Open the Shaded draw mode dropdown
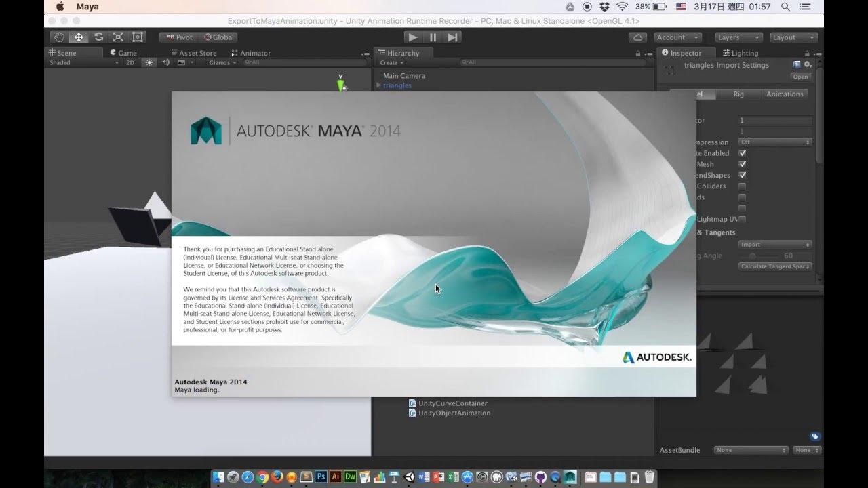 pos(83,62)
